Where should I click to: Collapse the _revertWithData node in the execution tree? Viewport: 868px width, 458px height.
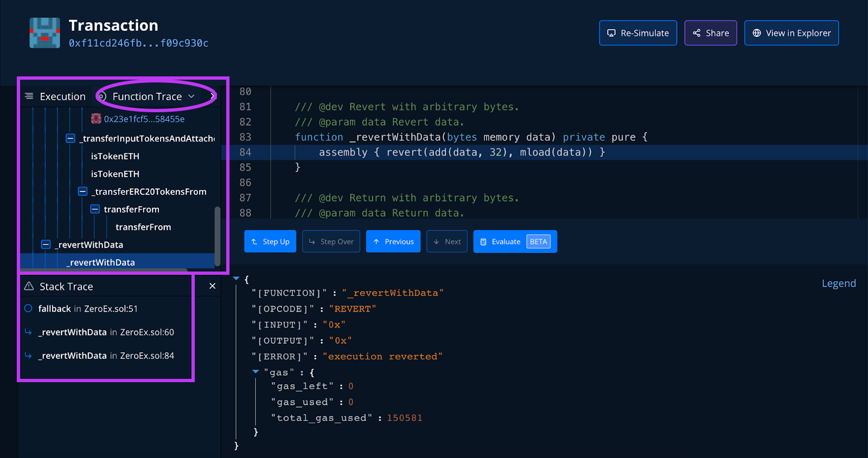46,244
